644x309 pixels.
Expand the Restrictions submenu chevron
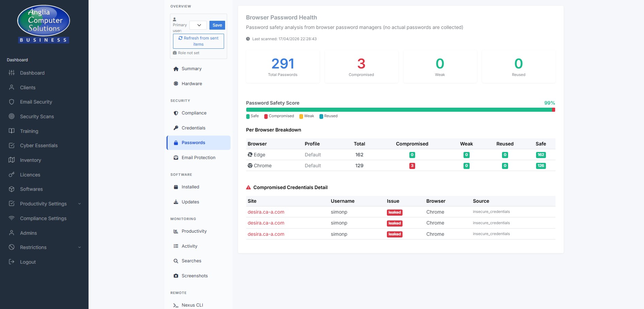[x=79, y=247]
